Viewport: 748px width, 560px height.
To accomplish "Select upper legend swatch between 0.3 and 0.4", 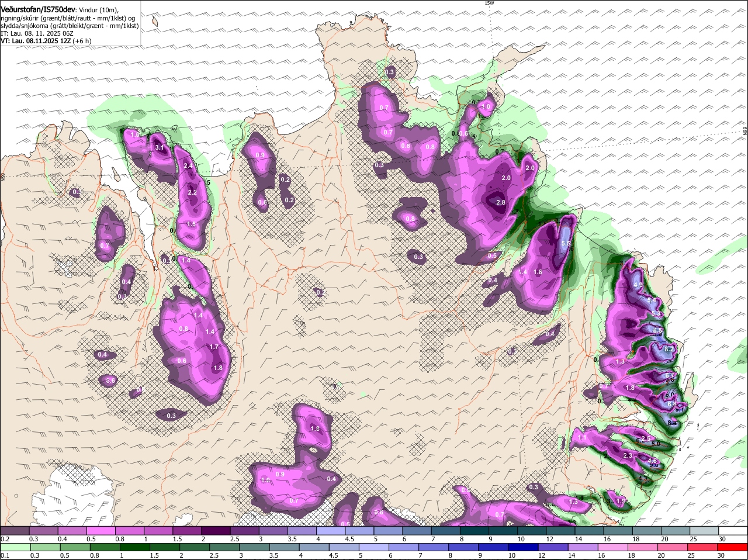I will [x=44, y=531].
